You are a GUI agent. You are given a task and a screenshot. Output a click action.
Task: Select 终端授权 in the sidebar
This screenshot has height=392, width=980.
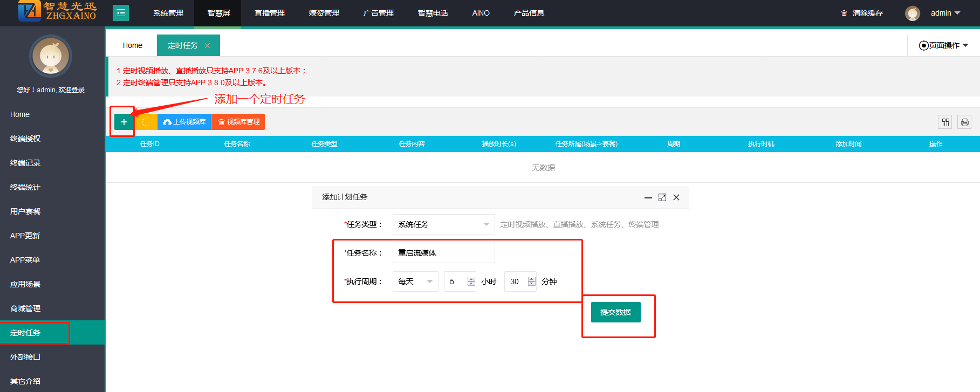25,139
